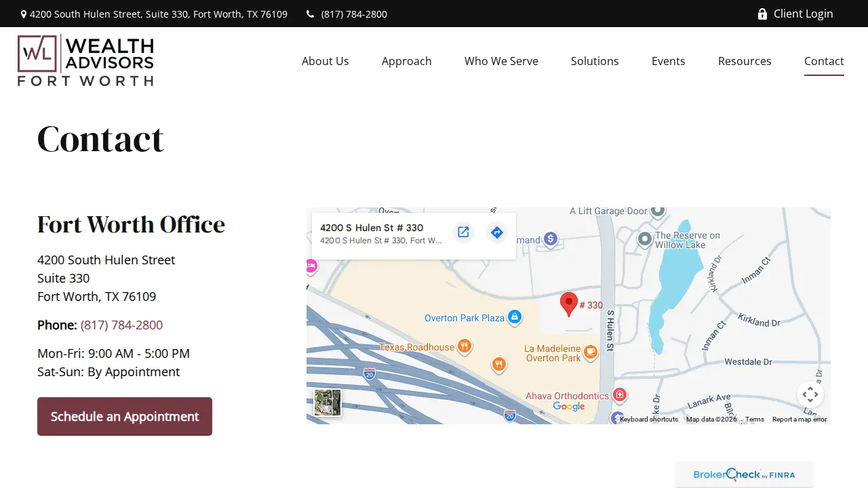Open the BrokerCheck by FINRA badge
Image resolution: width=868 pixels, height=488 pixels.
click(744, 474)
